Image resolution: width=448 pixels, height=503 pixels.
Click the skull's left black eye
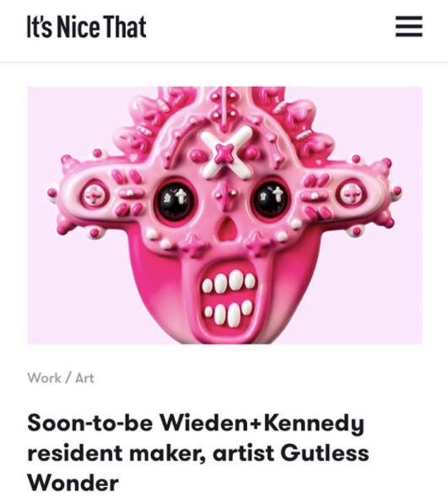(x=175, y=199)
